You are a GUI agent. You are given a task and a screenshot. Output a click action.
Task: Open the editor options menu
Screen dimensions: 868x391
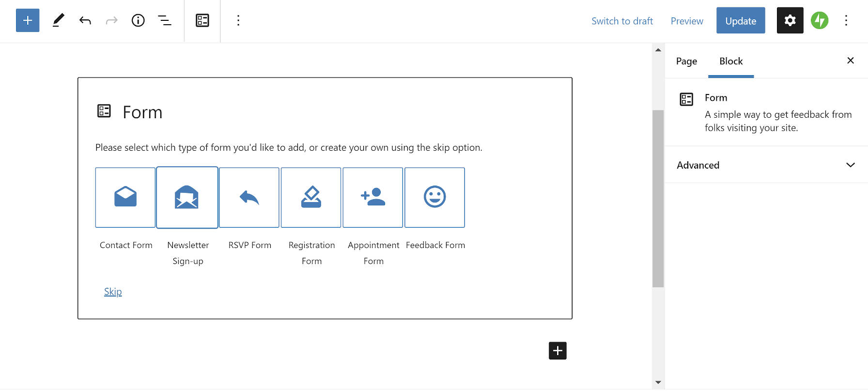[846, 20]
